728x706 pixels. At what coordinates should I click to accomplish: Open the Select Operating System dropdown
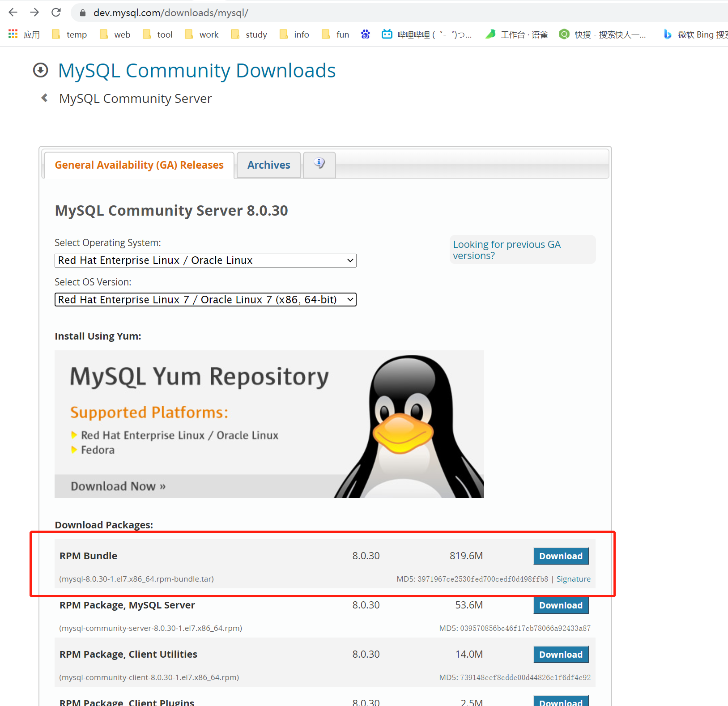[205, 260]
